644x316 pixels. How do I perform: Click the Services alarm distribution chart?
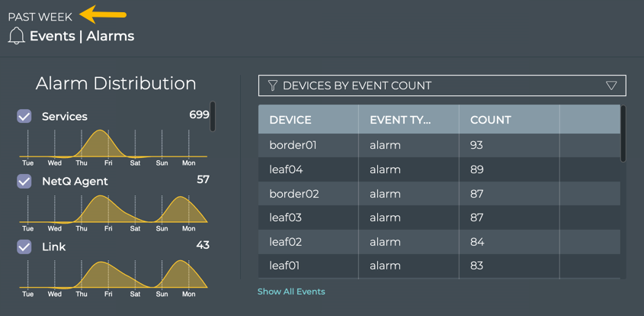[x=113, y=143]
